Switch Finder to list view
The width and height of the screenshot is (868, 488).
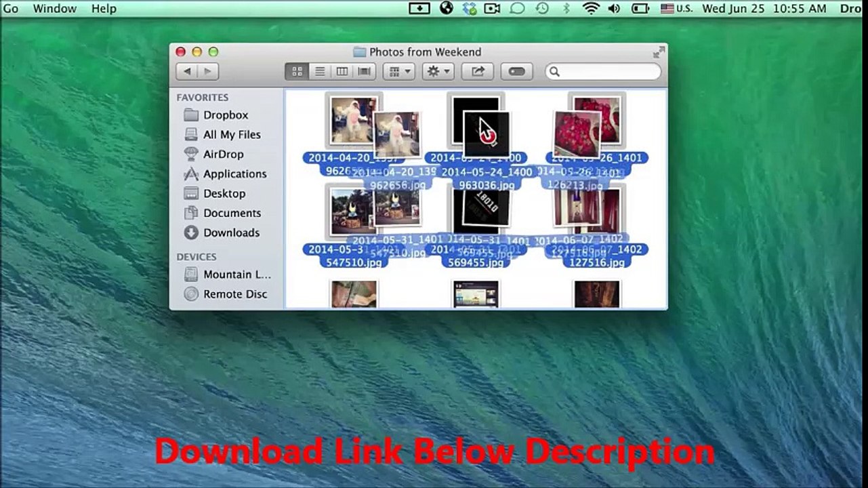320,71
